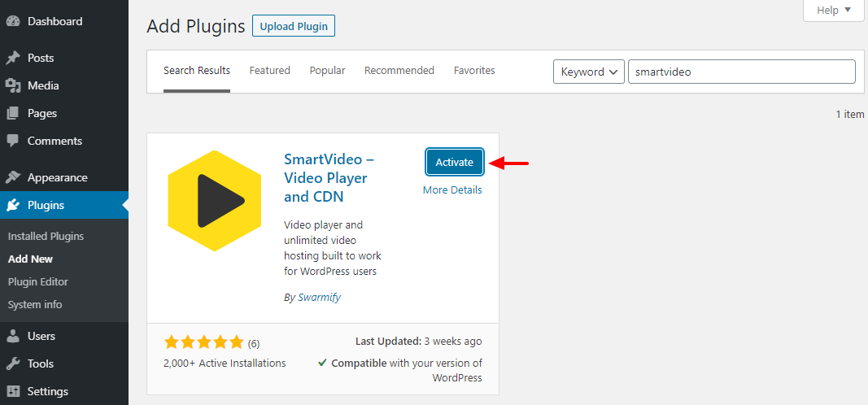Go to Installed Plugins submenu
The width and height of the screenshot is (868, 405).
(46, 236)
